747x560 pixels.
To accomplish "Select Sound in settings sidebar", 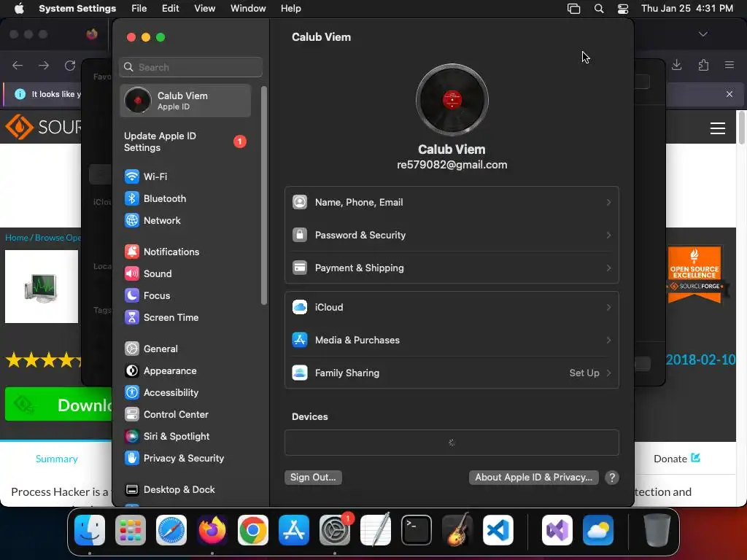I will point(185,274).
